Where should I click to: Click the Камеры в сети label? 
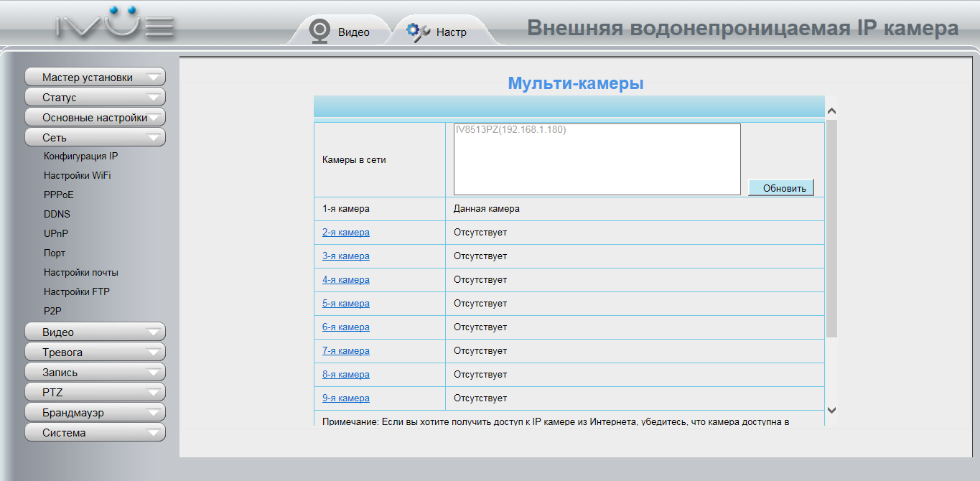point(354,159)
